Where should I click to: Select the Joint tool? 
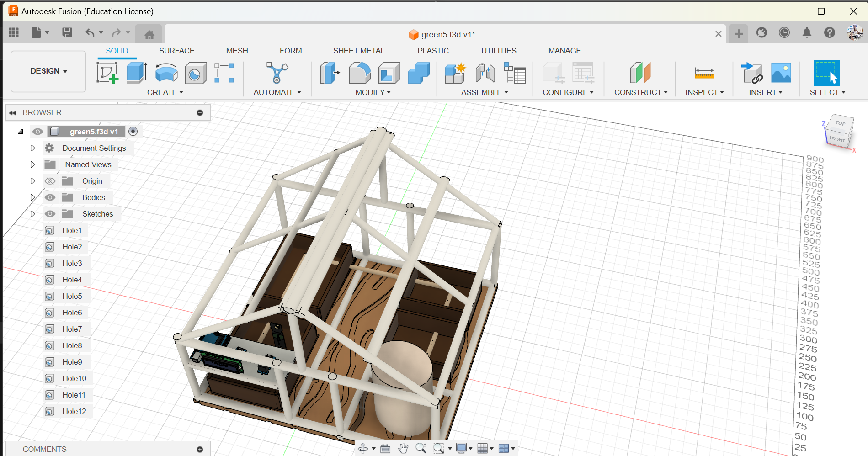pos(485,73)
